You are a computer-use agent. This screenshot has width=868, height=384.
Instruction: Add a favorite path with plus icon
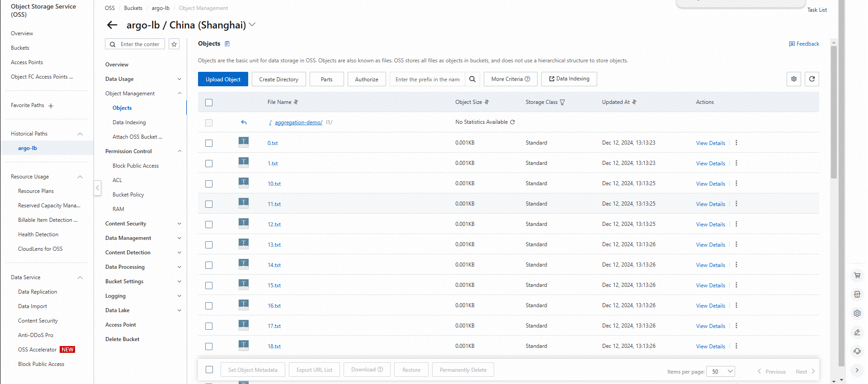[51, 106]
